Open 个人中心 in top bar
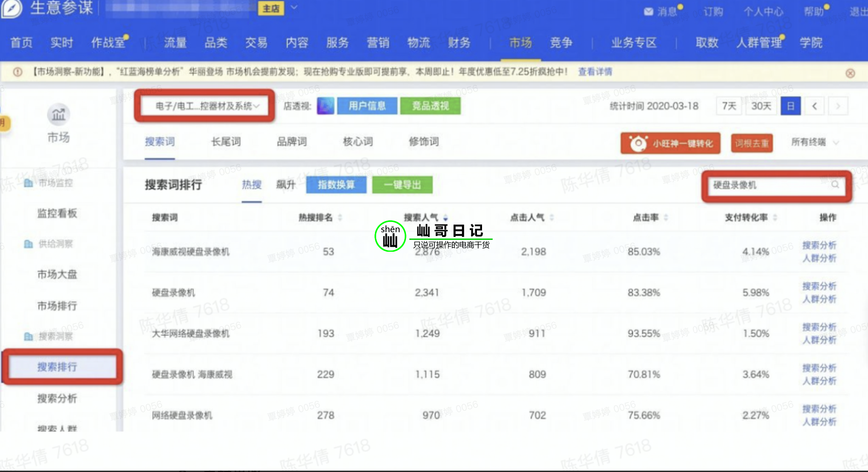 [763, 11]
